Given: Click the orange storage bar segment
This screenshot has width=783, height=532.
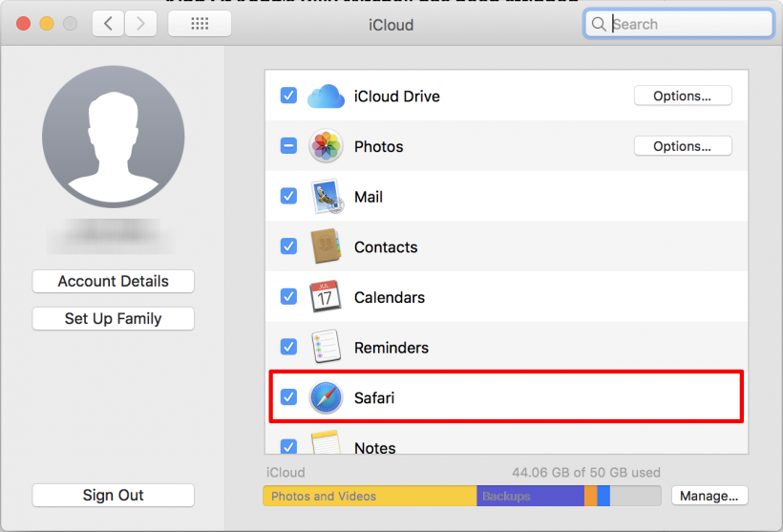Looking at the screenshot, I should point(591,496).
